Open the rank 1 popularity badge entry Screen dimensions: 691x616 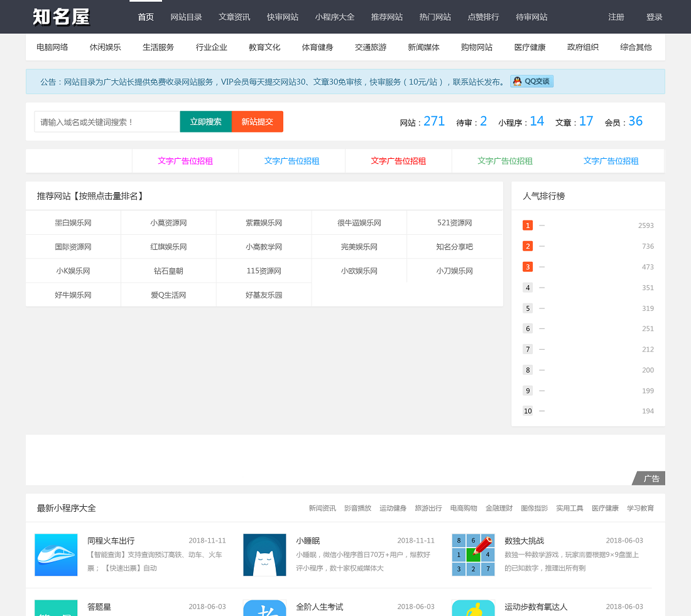tap(528, 225)
